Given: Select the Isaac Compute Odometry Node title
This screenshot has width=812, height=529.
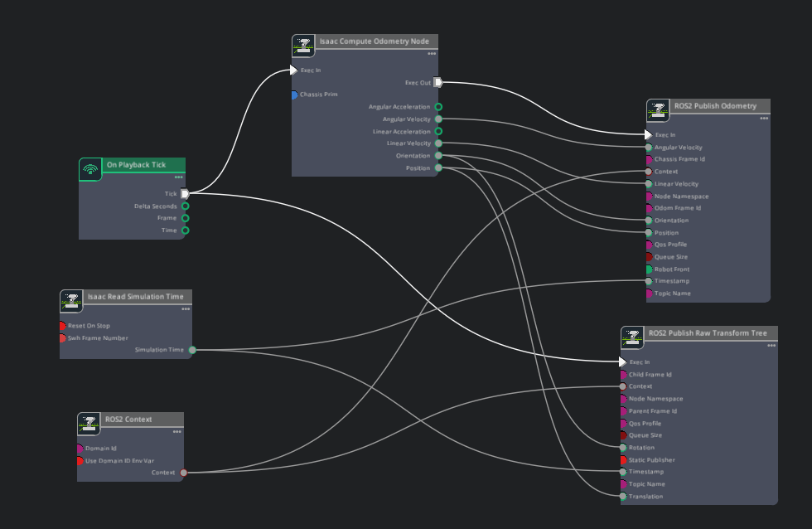Looking at the screenshot, I should [374, 41].
